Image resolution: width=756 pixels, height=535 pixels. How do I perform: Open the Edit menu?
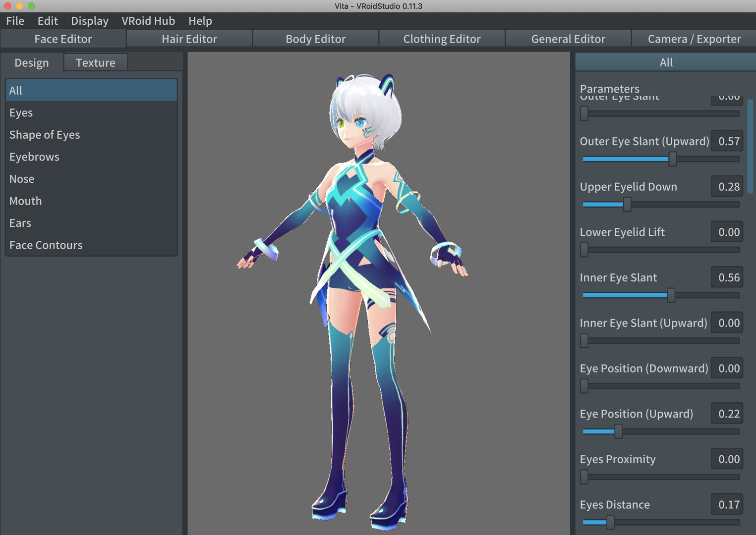coord(47,21)
